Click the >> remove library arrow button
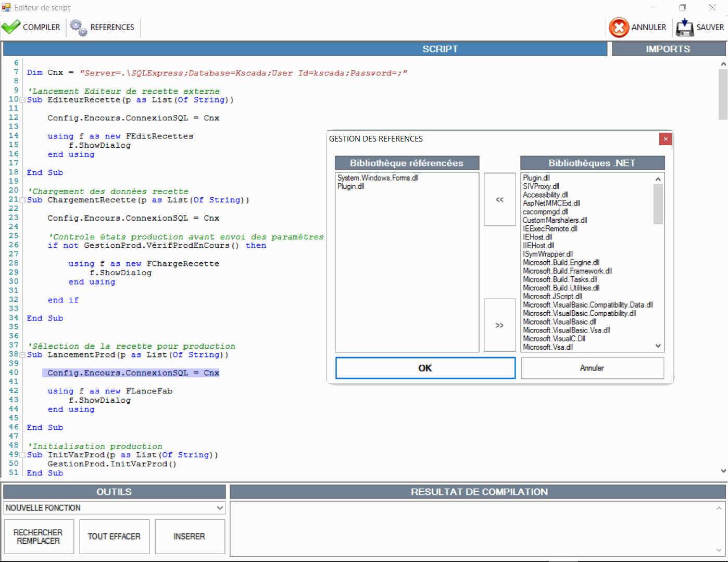Viewport: 728px width, 562px height. coord(499,325)
